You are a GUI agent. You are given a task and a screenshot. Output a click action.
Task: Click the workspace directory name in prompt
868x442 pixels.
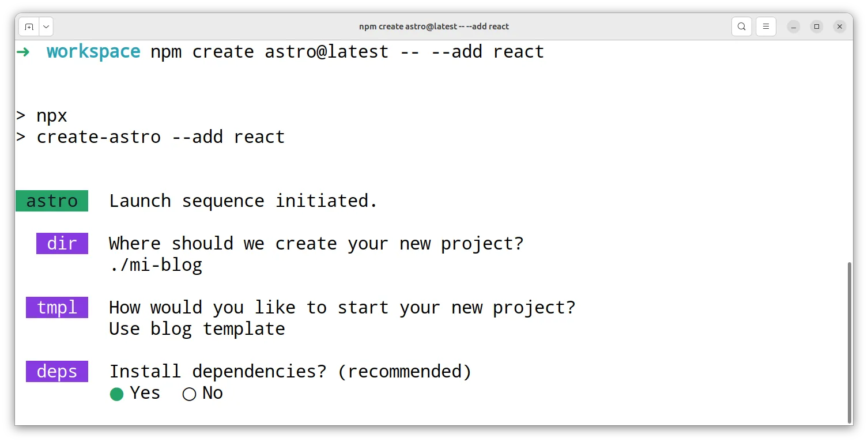(x=93, y=52)
